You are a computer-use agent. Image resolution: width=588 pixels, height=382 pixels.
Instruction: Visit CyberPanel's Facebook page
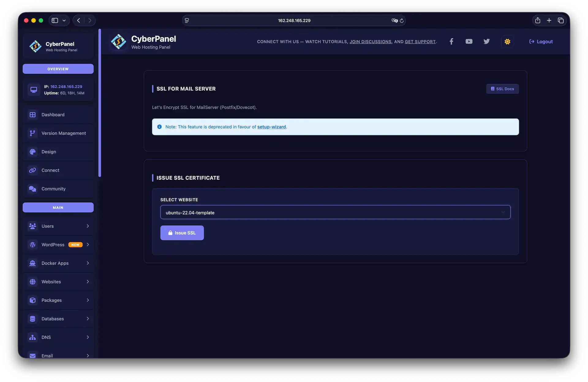point(451,41)
